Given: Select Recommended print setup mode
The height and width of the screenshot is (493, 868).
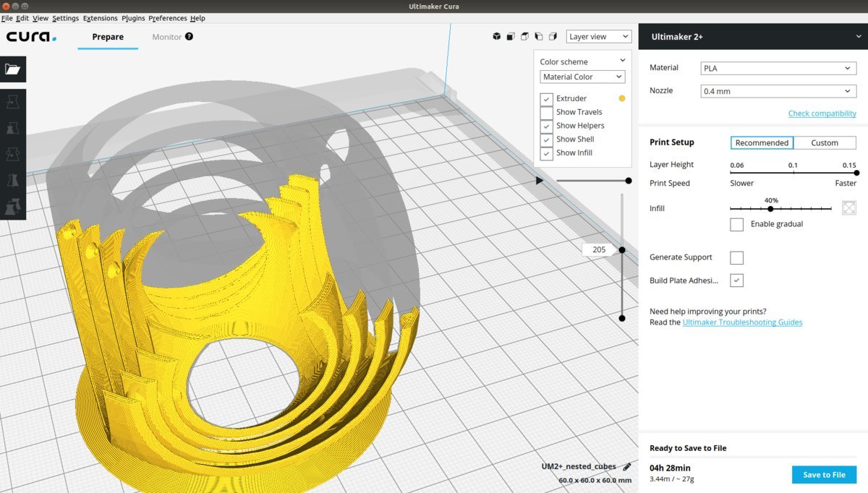Looking at the screenshot, I should [x=762, y=143].
